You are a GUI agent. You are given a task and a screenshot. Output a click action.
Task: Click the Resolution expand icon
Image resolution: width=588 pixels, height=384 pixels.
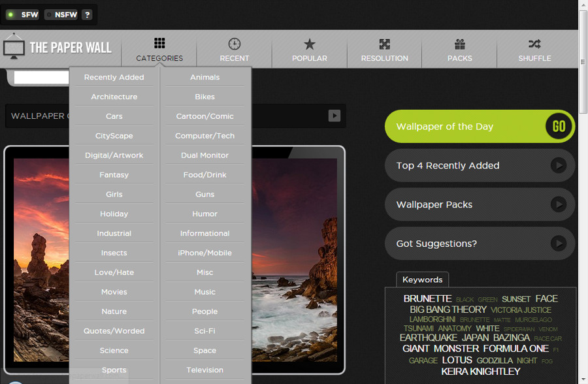coord(384,44)
